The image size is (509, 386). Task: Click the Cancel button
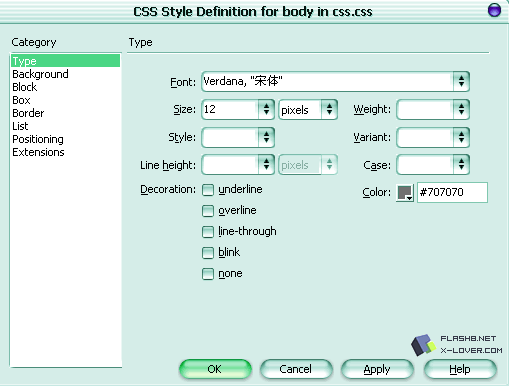pos(296,369)
